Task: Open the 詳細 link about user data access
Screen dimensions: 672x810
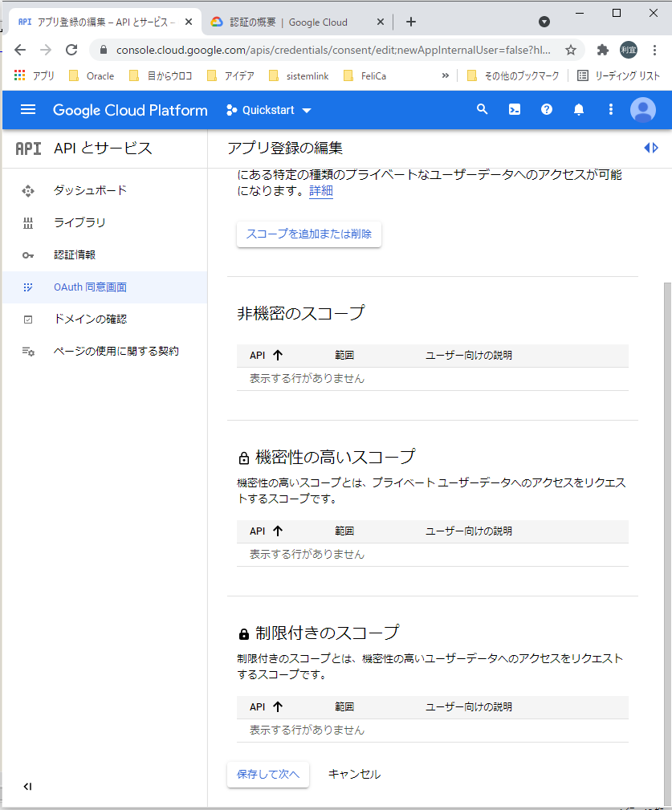Action: click(320, 191)
